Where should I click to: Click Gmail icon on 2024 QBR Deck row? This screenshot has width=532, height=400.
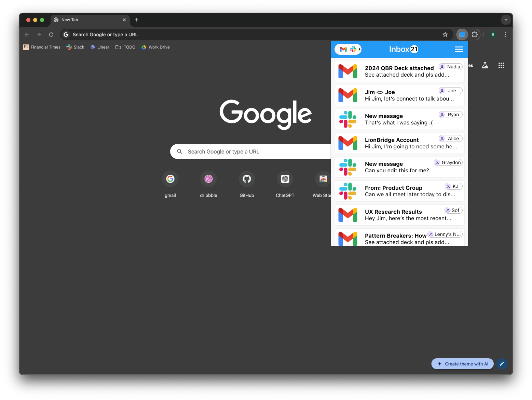(x=348, y=71)
